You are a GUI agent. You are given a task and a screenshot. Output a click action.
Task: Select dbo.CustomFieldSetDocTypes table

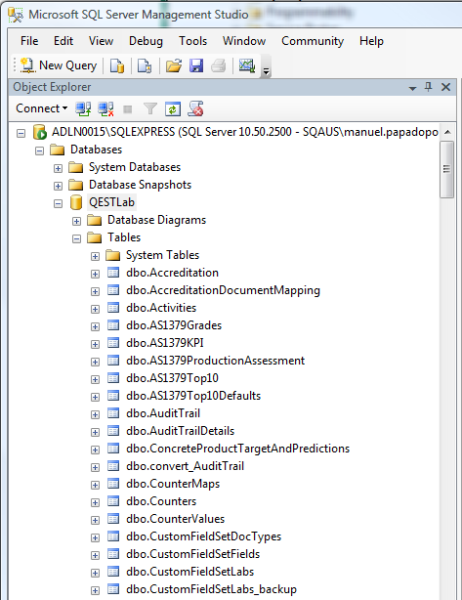[204, 537]
